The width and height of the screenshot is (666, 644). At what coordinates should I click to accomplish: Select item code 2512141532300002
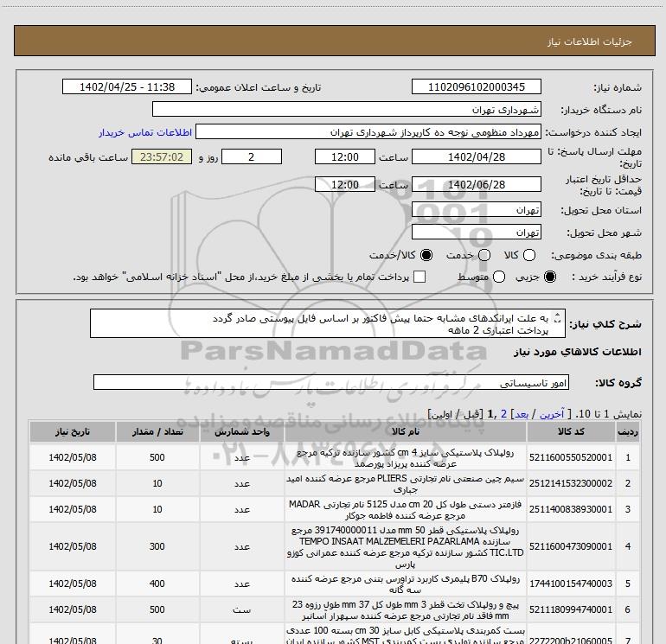(571, 483)
